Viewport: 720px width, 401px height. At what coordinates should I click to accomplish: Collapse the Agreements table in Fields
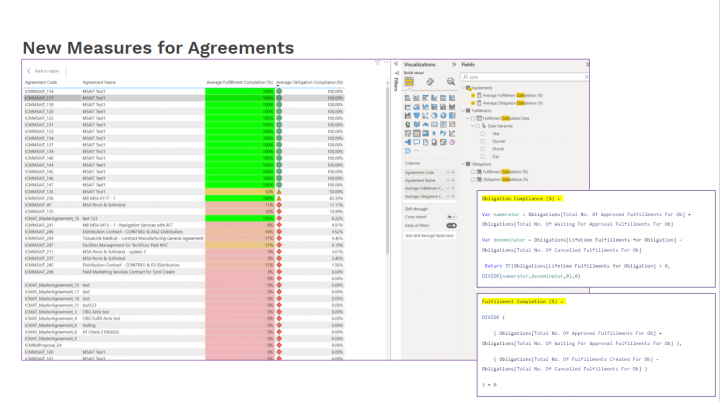click(x=463, y=88)
